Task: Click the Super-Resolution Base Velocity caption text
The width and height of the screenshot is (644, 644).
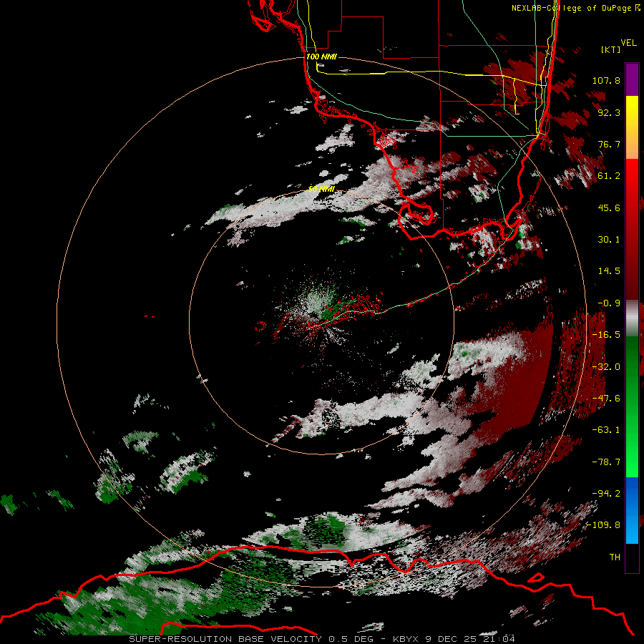Action: [x=321, y=639]
